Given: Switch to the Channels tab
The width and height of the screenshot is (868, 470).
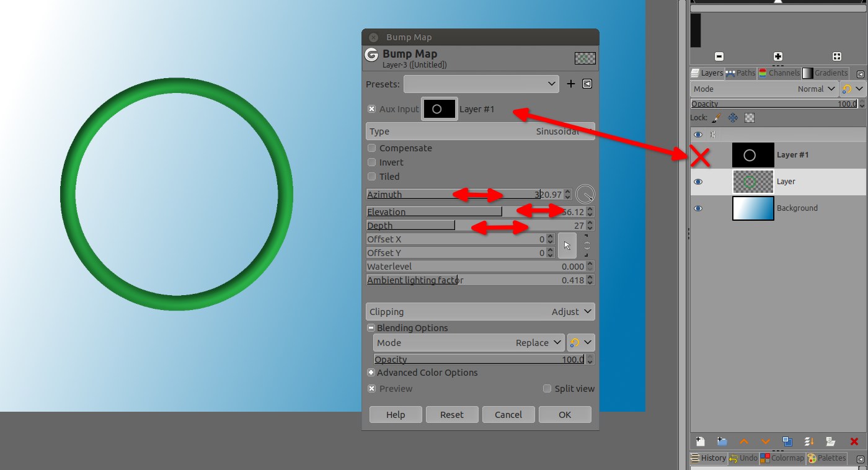Looking at the screenshot, I should point(779,73).
